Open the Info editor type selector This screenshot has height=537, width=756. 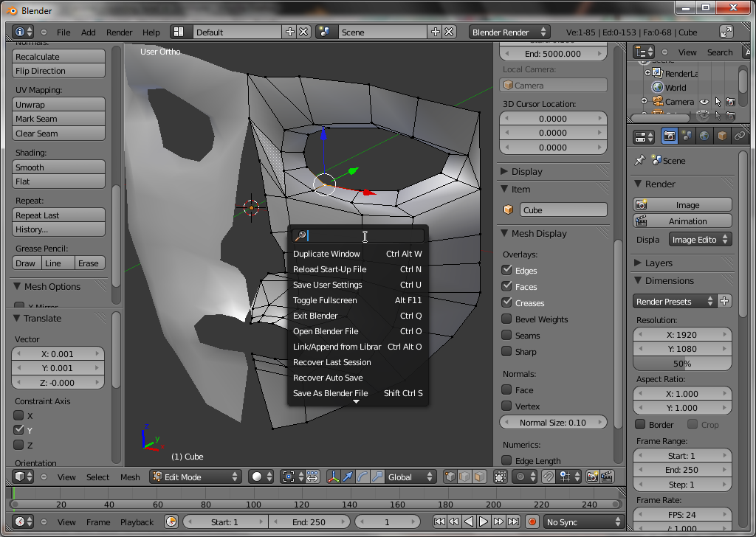coord(23,32)
